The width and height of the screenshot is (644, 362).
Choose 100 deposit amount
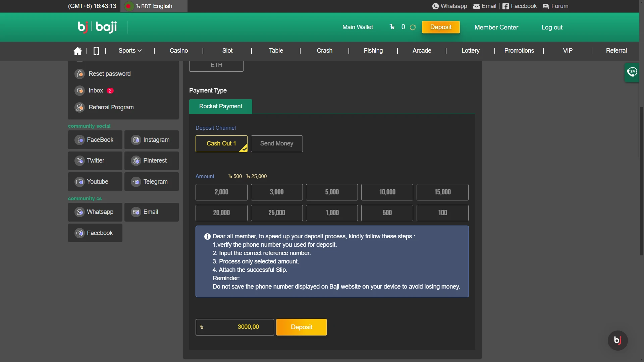(442, 213)
